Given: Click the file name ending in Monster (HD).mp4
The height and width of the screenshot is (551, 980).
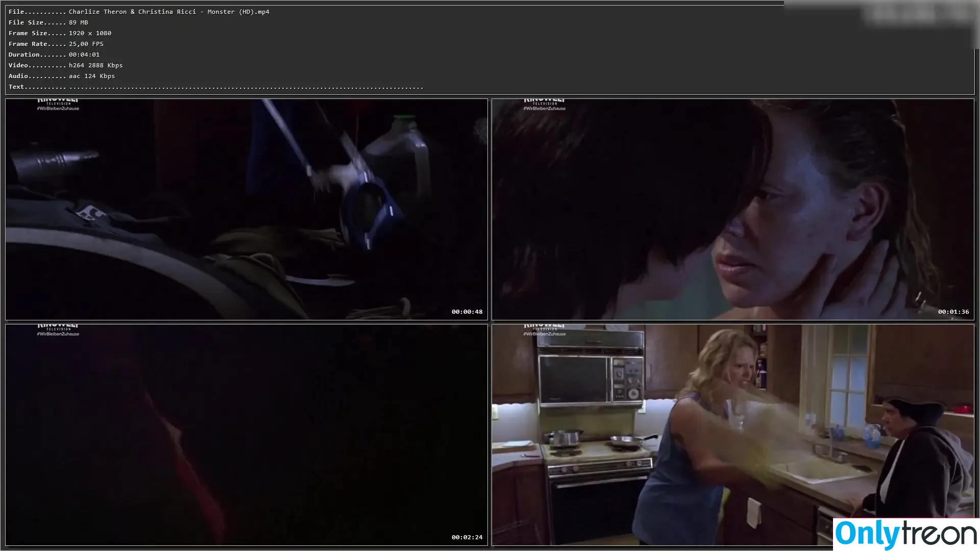Looking at the screenshot, I should click(x=169, y=12).
